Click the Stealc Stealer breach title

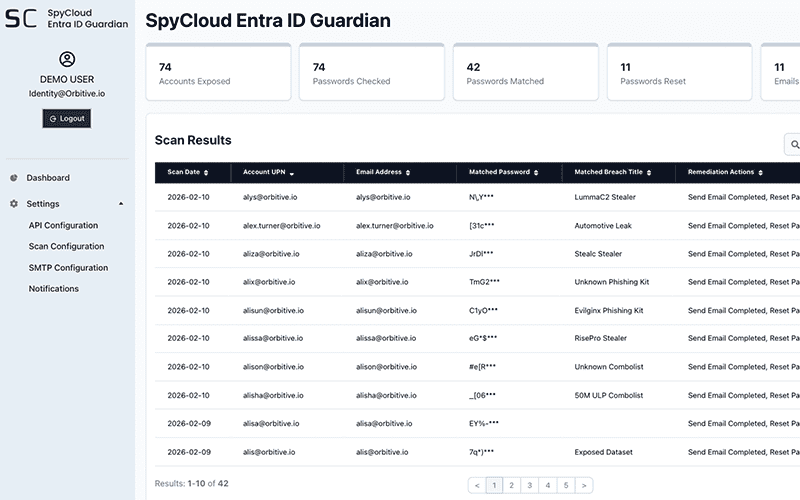(x=598, y=254)
